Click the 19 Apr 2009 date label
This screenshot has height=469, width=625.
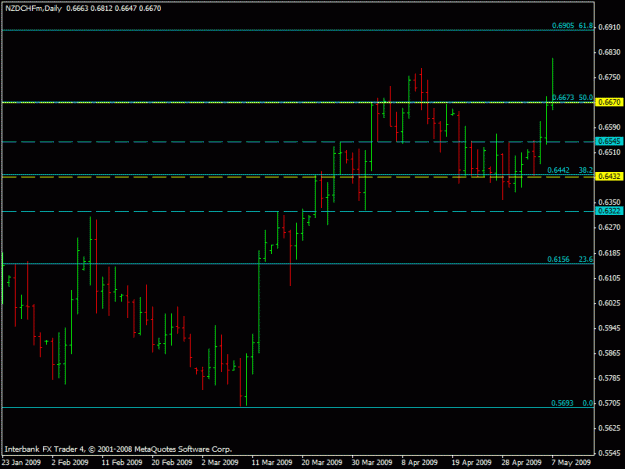[x=472, y=462]
